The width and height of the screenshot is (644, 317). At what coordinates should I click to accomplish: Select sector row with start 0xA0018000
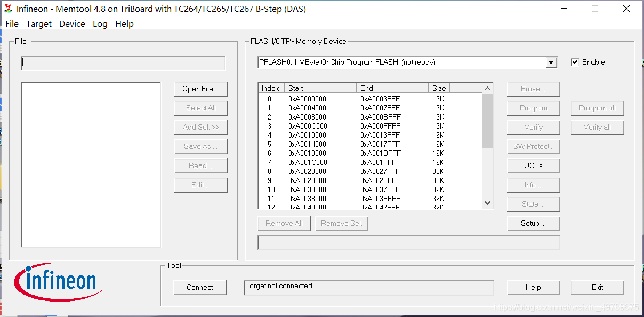(x=371, y=154)
